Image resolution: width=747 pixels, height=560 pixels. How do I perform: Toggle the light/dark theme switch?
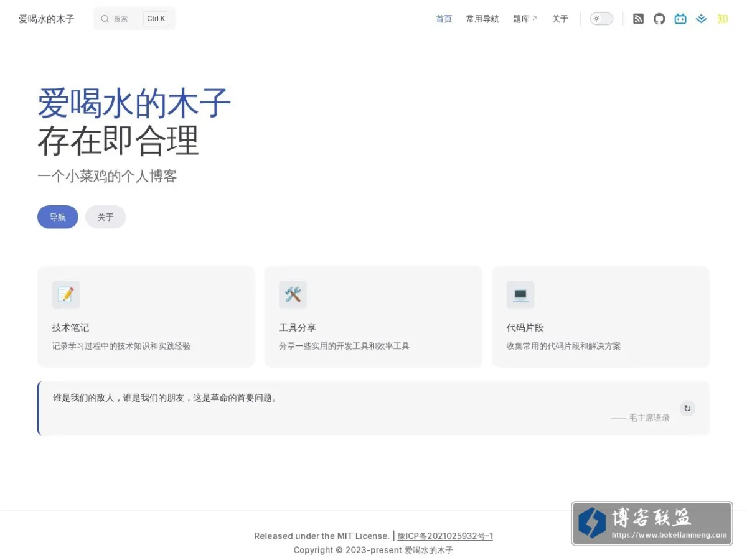[x=601, y=19]
